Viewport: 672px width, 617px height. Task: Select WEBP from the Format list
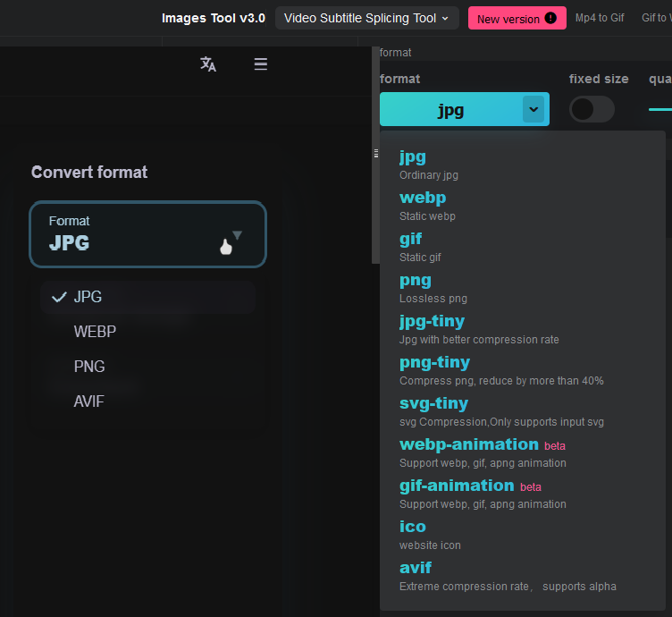pos(147,332)
